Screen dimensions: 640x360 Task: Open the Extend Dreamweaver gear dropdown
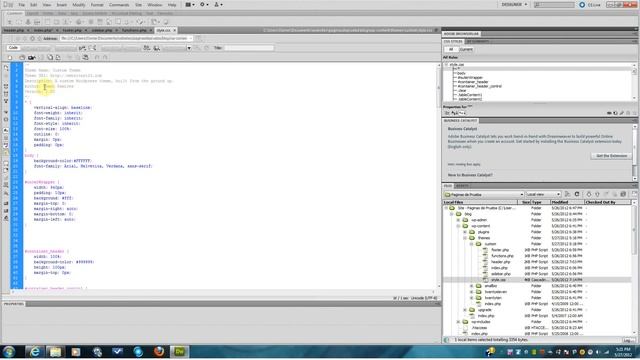(204, 5)
